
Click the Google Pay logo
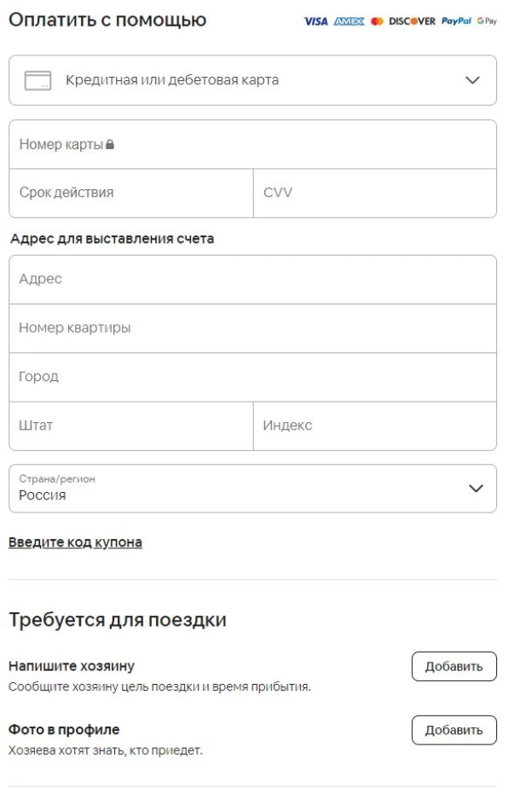487,21
